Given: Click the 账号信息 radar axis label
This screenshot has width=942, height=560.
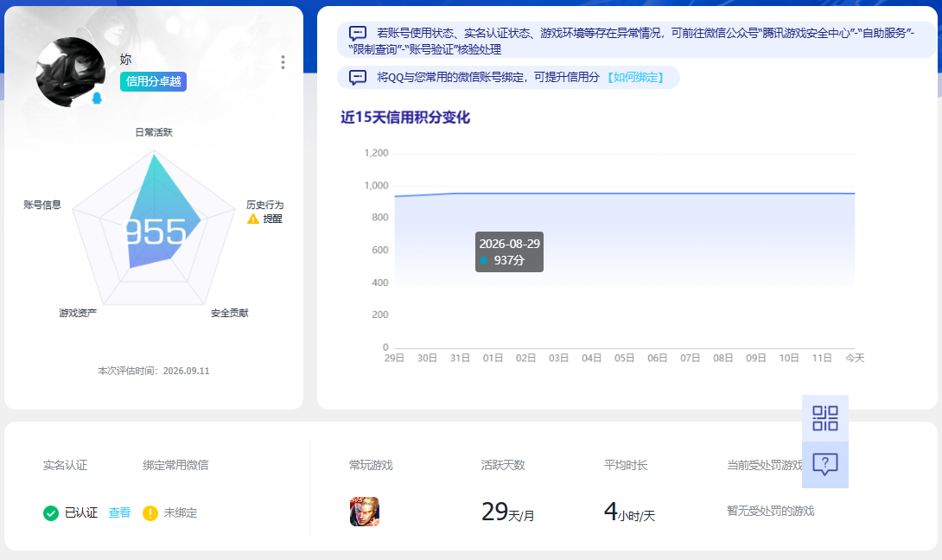Looking at the screenshot, I should click(x=42, y=205).
